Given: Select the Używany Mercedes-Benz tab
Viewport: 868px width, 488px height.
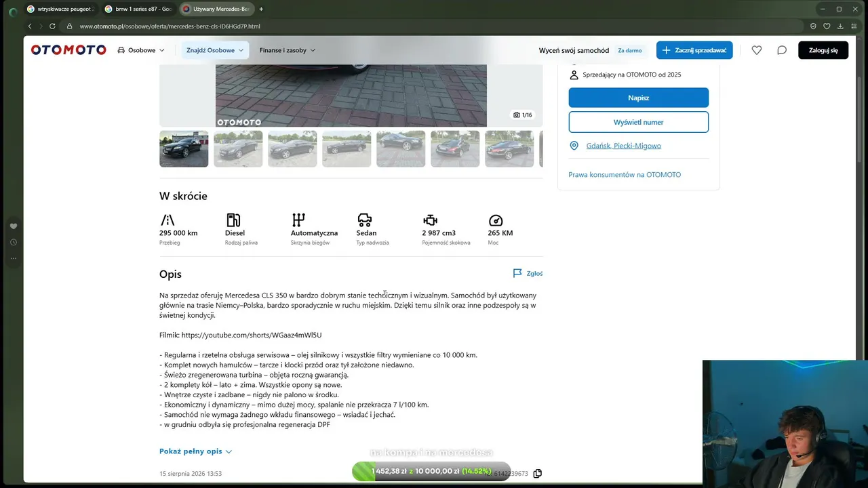Looking at the screenshot, I should pos(216,9).
